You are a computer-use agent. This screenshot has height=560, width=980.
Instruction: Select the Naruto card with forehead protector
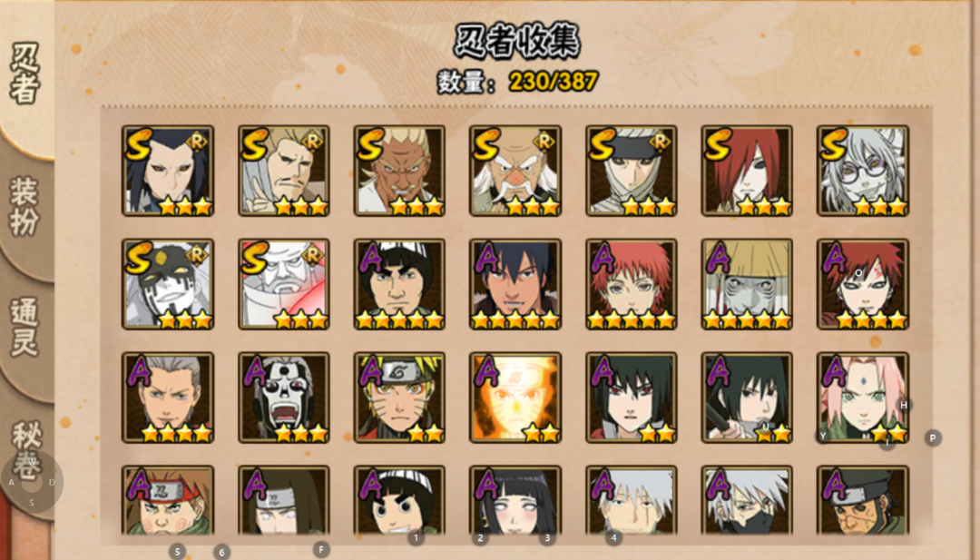(x=399, y=398)
